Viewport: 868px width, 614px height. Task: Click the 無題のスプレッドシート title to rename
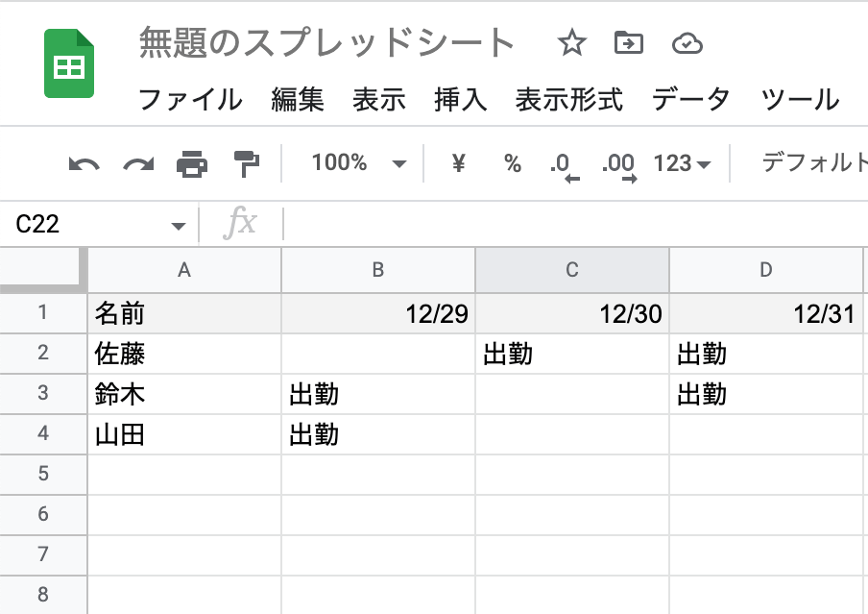[326, 42]
